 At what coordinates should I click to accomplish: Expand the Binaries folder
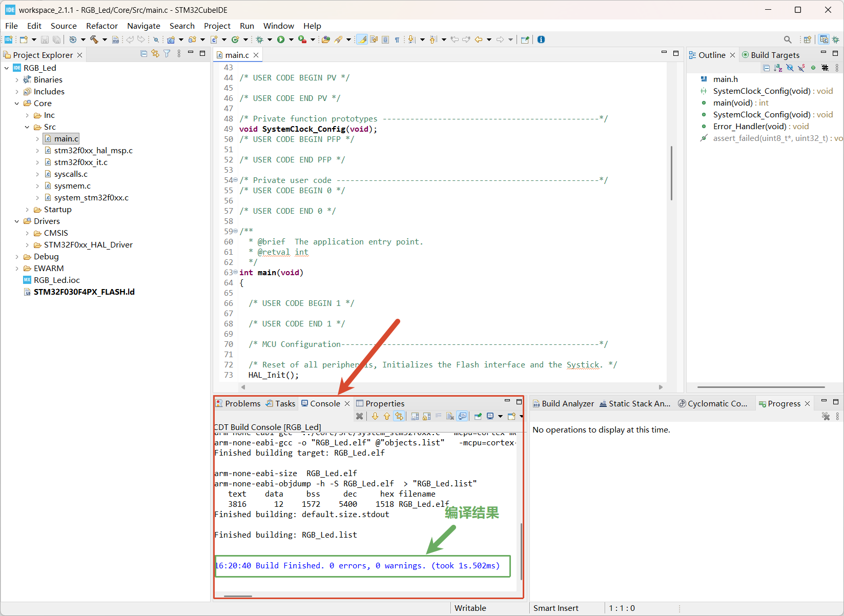point(16,79)
